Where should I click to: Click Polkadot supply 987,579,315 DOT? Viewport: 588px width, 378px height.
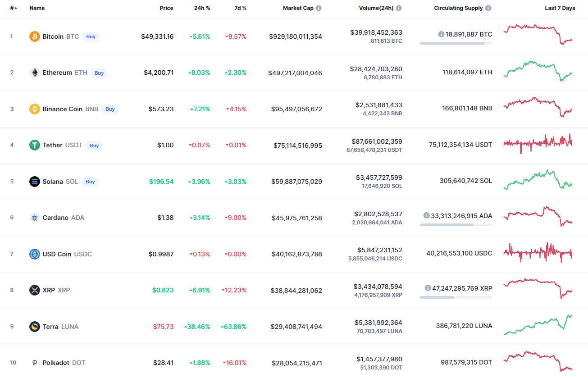tap(466, 362)
